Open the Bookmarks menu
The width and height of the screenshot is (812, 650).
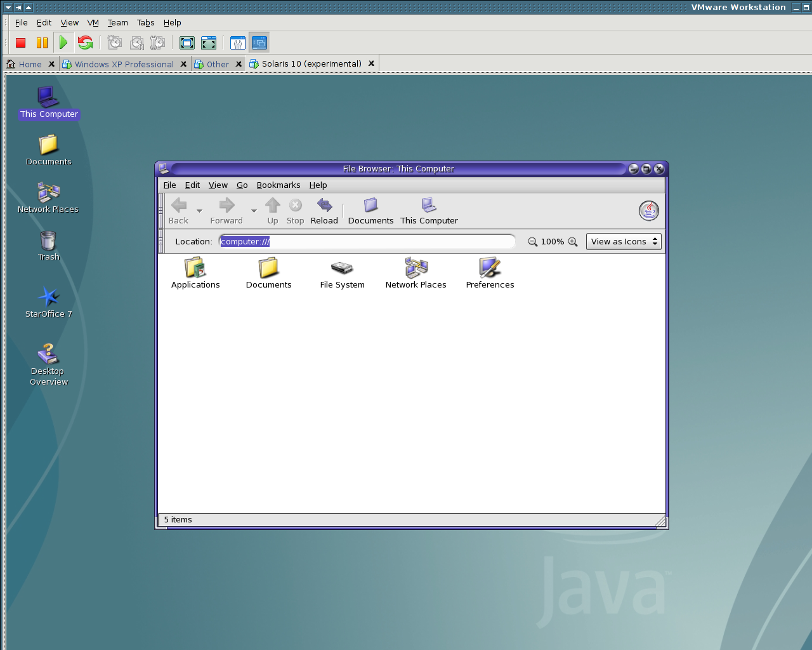[278, 185]
